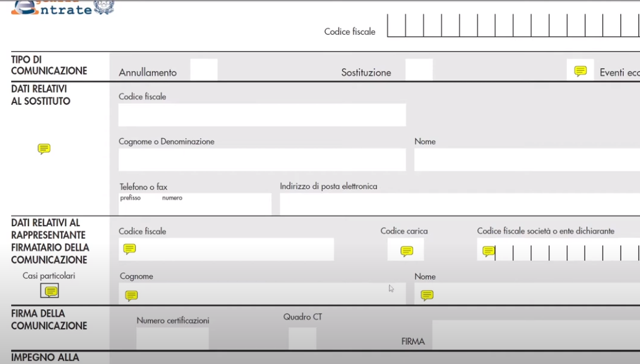The image size is (640, 364).
Task: Click the Numero certificazioni field
Action: 172,339
